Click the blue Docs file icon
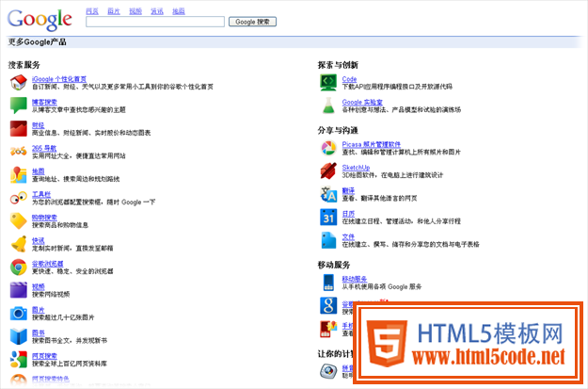Image resolution: width=588 pixels, height=389 pixels. coord(328,240)
